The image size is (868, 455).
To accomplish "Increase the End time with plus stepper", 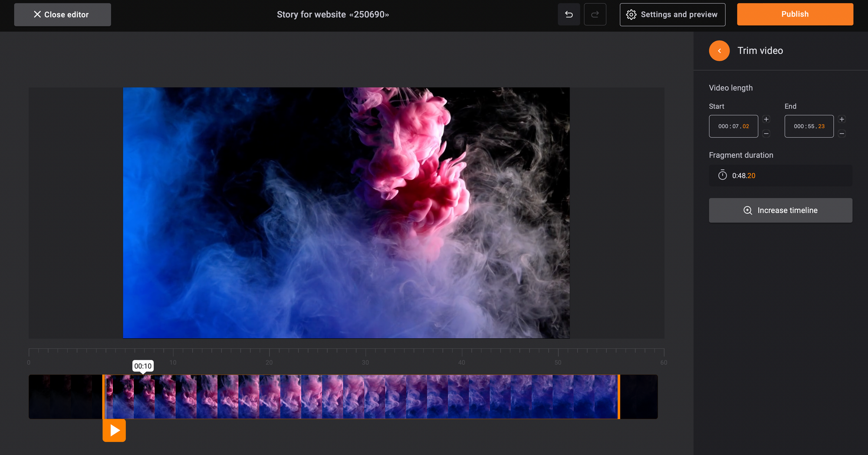I will [x=842, y=119].
